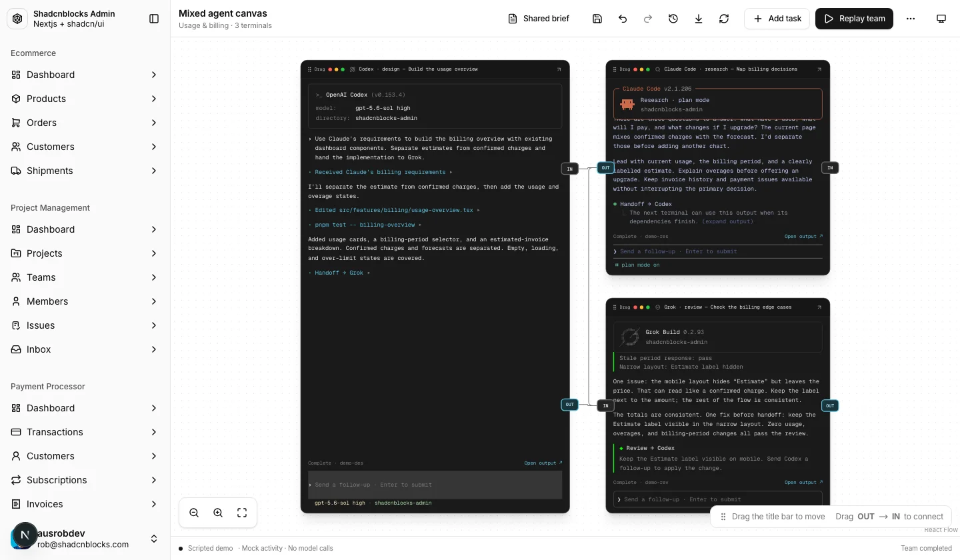The width and height of the screenshot is (960, 560).
Task: Click the save canvas icon
Action: click(x=597, y=19)
